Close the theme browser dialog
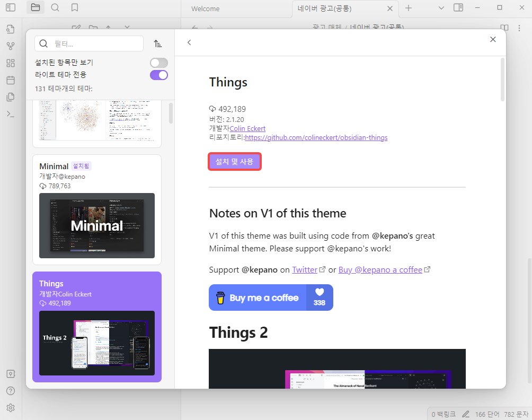 (493, 39)
